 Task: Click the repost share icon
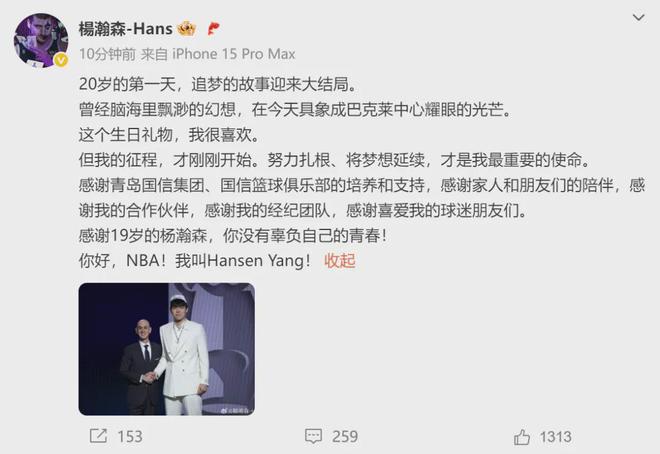tap(98, 436)
